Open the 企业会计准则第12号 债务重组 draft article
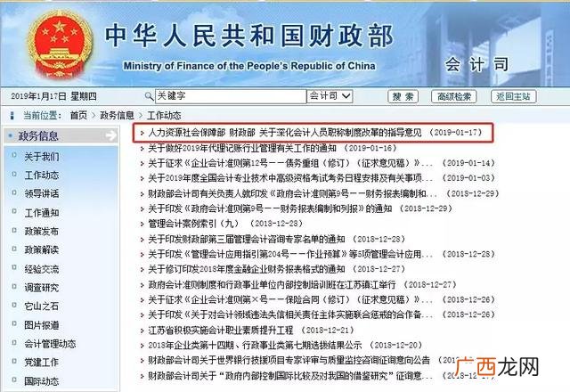Image resolution: width=570 pixels, height=392 pixels. coord(290,163)
